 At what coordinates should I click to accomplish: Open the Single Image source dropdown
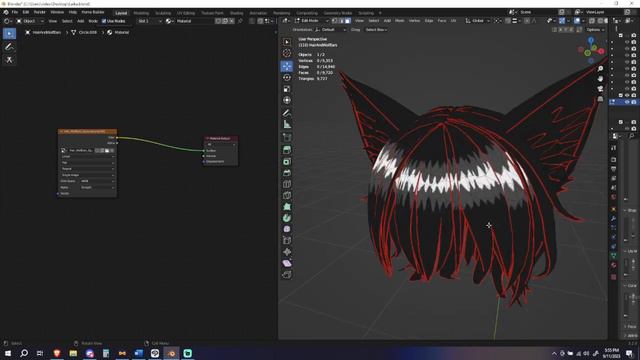point(87,175)
